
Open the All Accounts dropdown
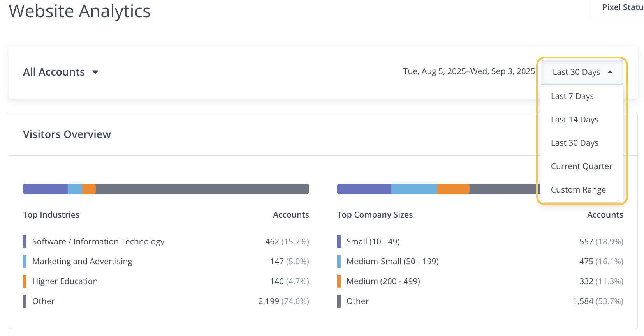coord(60,72)
